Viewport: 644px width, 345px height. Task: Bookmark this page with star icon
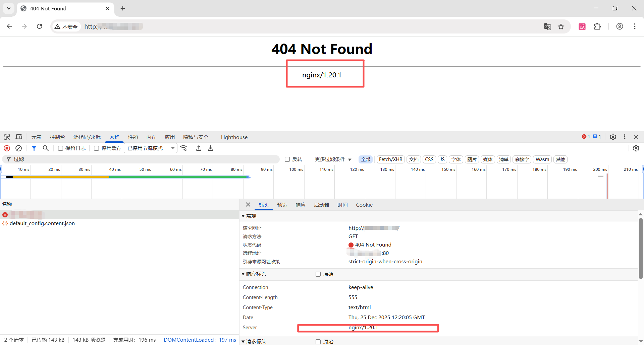pos(561,26)
